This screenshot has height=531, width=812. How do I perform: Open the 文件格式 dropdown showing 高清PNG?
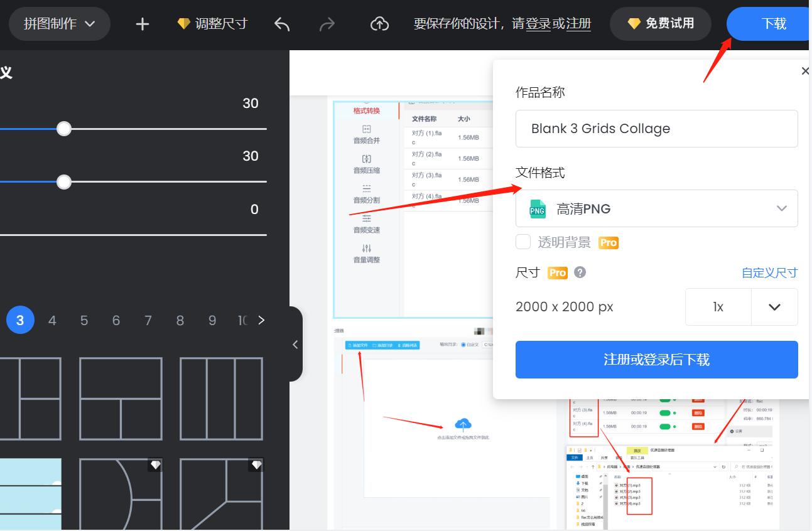pos(656,208)
